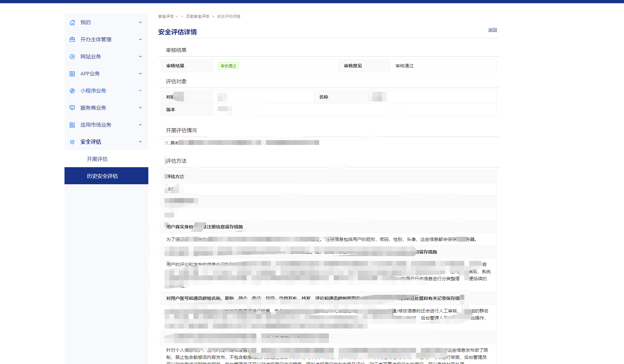The image size is (624, 364).
Task: Expand 服务商业务 chevron arrow
Action: 140,108
